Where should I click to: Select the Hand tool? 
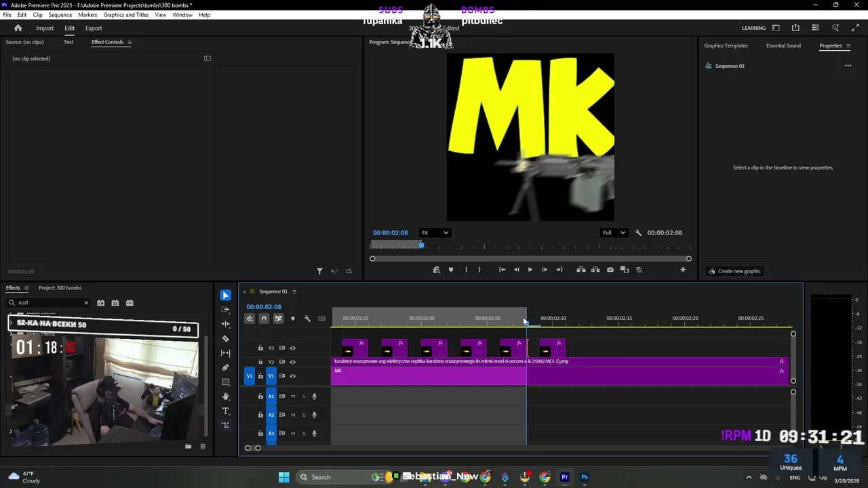tap(226, 396)
